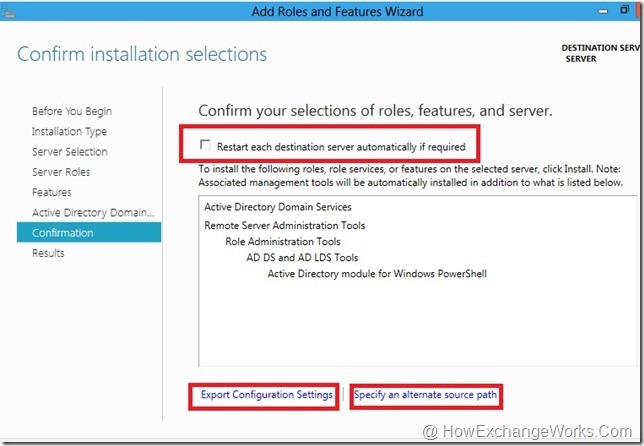The image size is (644, 446).
Task: Navigate to Features step in sidebar
Action: tap(52, 192)
